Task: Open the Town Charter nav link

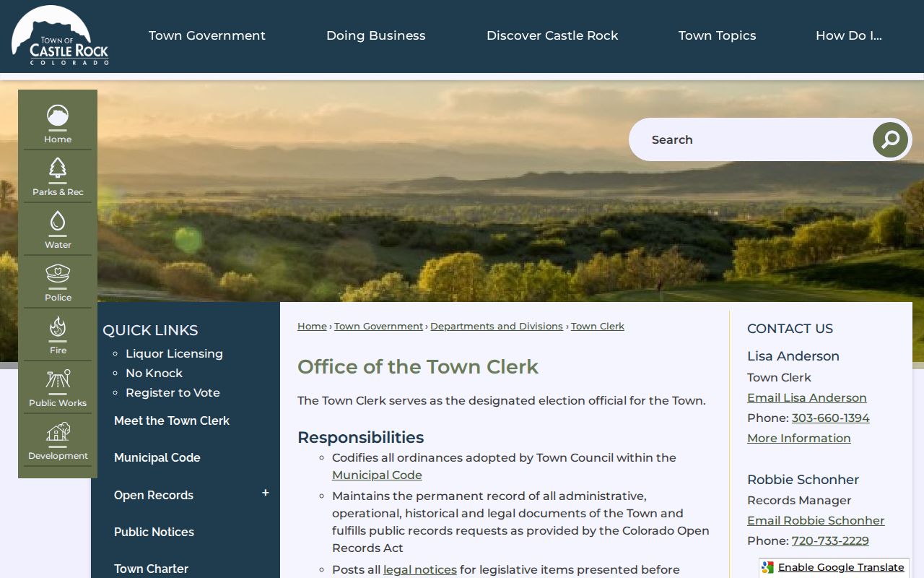Action: tap(151, 569)
